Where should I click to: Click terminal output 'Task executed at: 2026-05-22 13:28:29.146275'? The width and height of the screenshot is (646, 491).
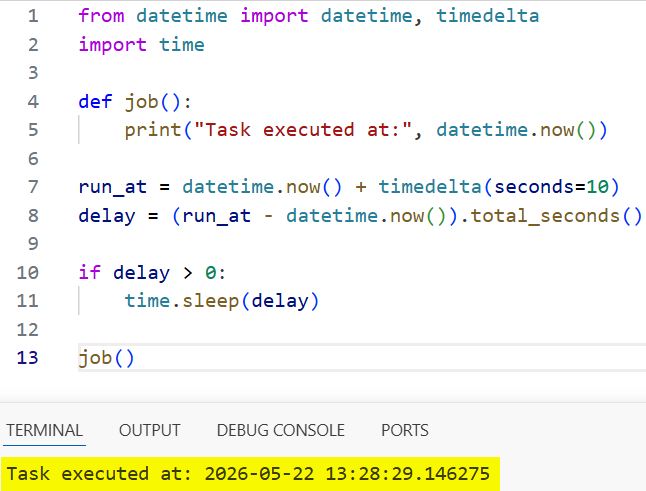(248, 474)
